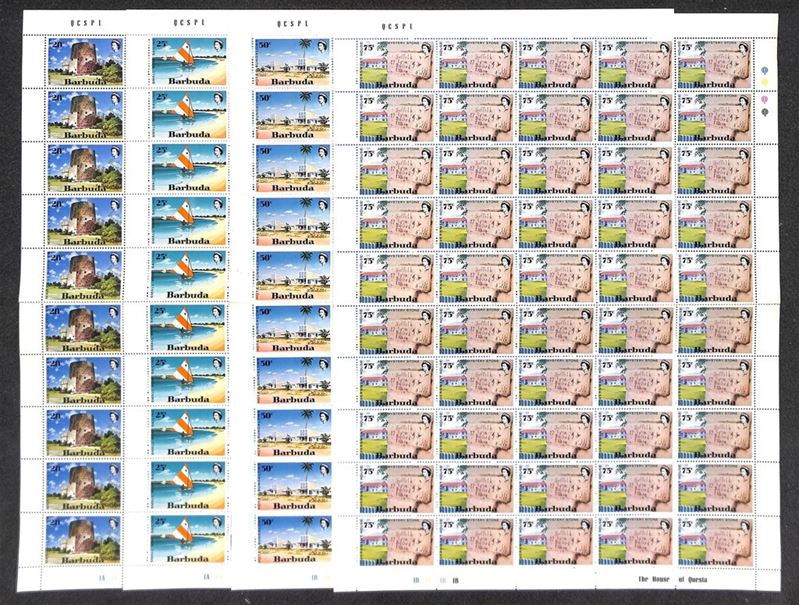Select the bottom 25c sailboat stamp
This screenshot has height=605, width=799.
pos(188,538)
